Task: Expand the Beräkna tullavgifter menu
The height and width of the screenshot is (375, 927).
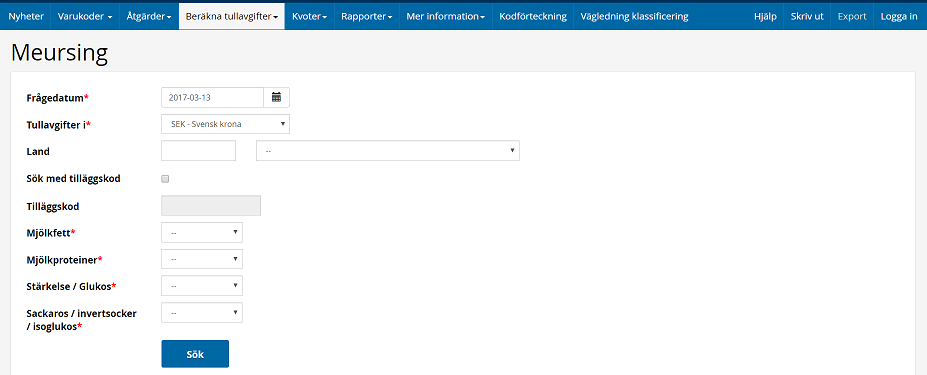Action: click(x=232, y=17)
